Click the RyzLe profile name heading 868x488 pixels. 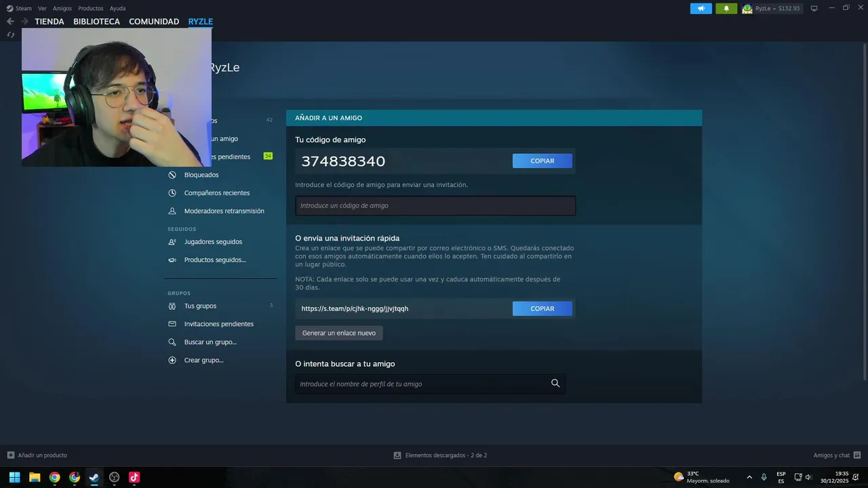point(224,68)
